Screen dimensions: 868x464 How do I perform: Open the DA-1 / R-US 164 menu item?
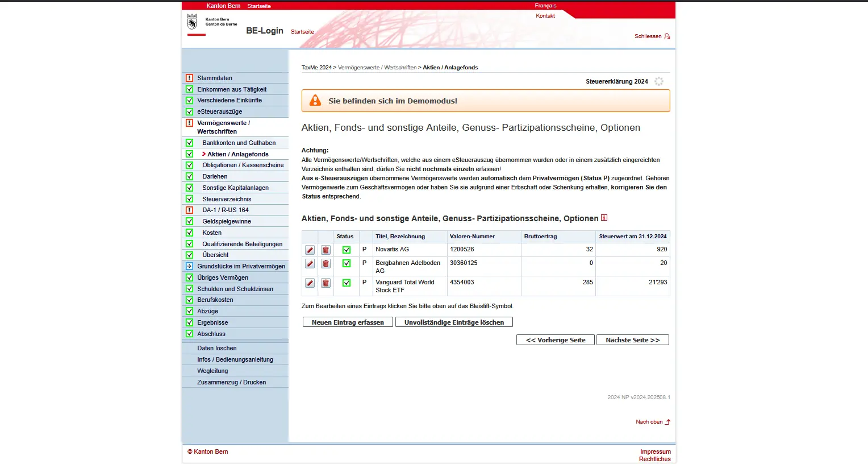click(x=225, y=210)
